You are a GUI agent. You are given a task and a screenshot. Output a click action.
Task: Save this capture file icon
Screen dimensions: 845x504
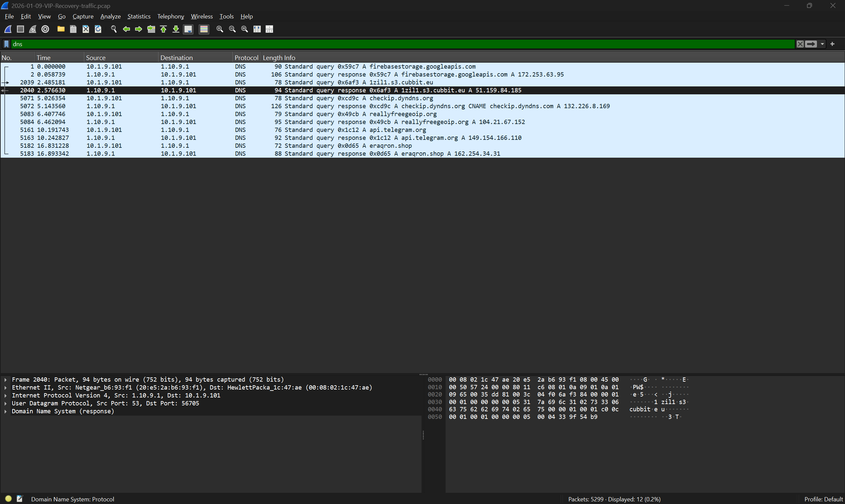pos(73,29)
